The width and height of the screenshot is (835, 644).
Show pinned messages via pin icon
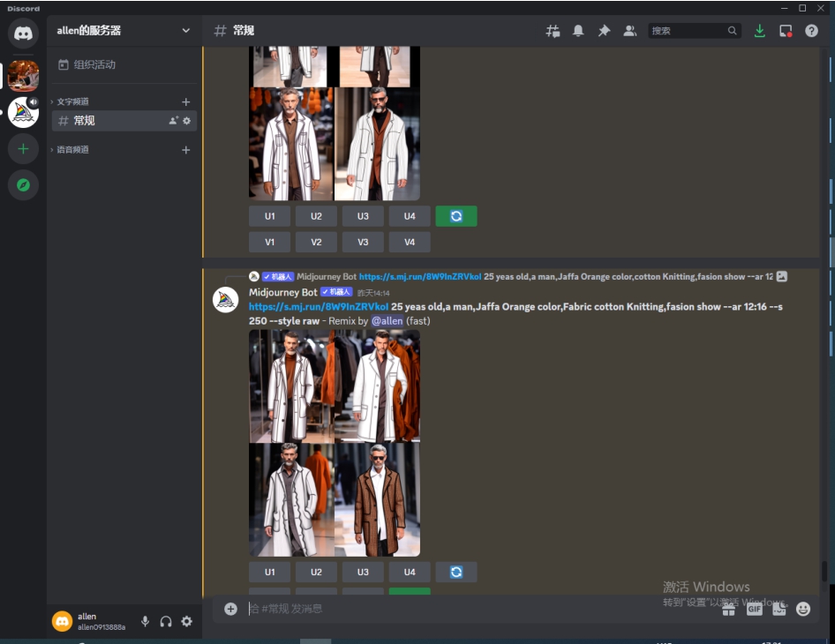[604, 31]
